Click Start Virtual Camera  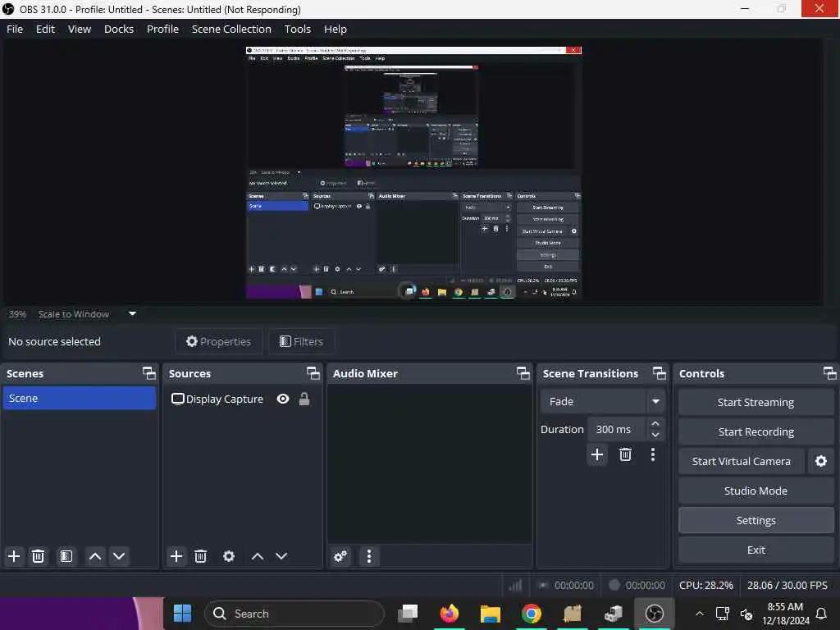pos(742,461)
